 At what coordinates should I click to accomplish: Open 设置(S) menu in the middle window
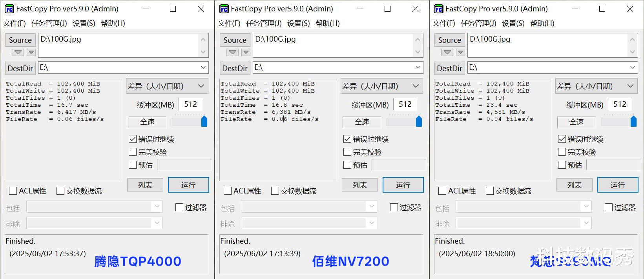point(299,24)
